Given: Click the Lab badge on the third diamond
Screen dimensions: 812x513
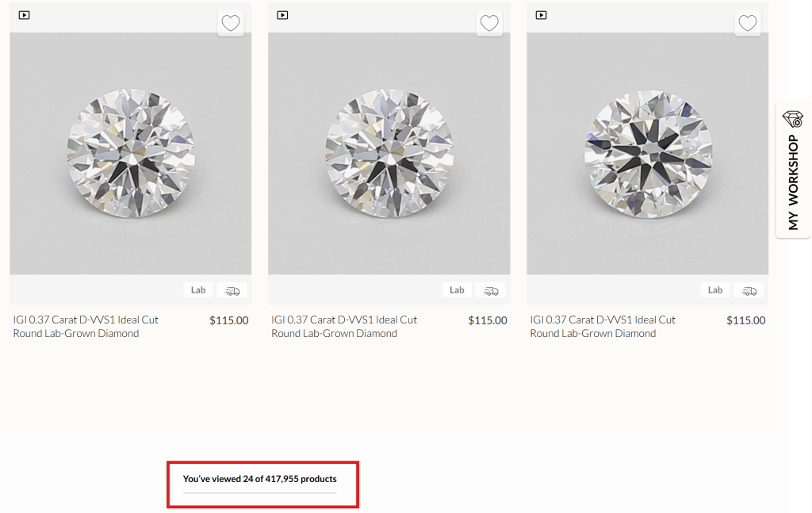Looking at the screenshot, I should tap(714, 289).
